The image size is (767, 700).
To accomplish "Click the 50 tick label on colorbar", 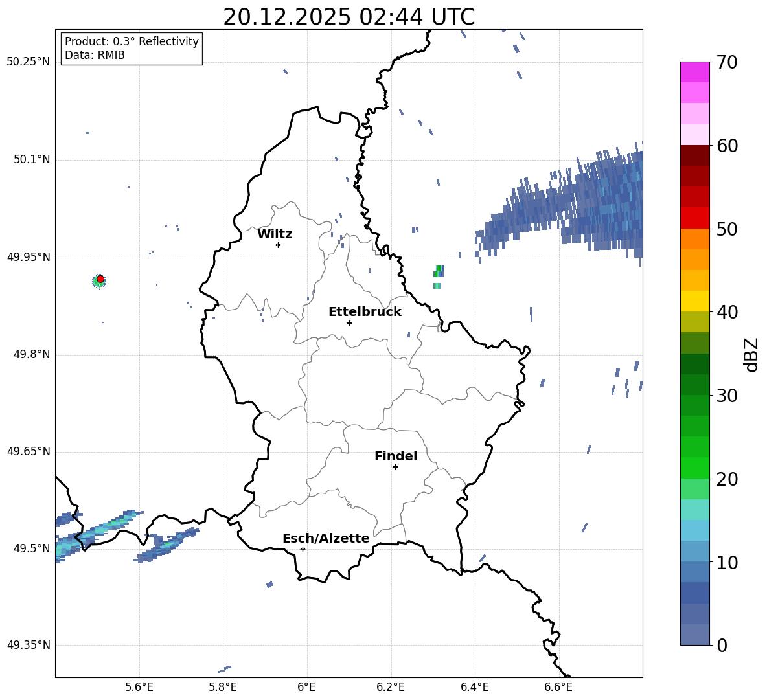I will click(x=727, y=229).
